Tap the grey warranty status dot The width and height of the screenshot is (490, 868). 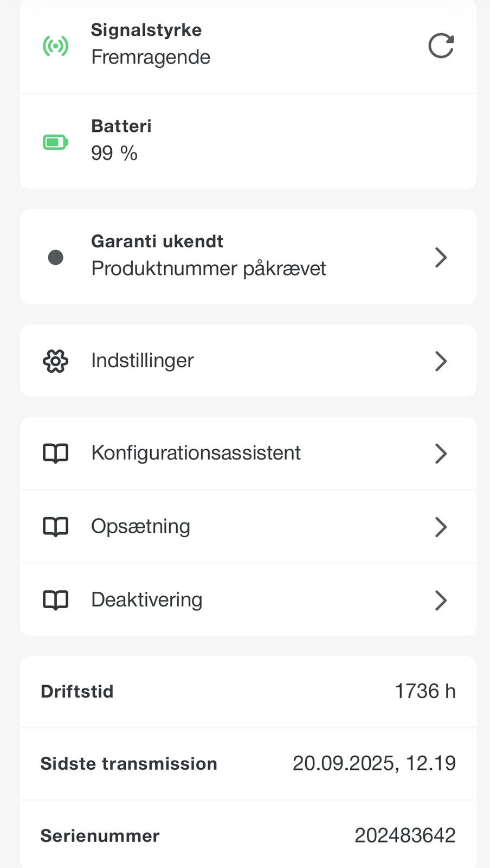click(x=55, y=257)
